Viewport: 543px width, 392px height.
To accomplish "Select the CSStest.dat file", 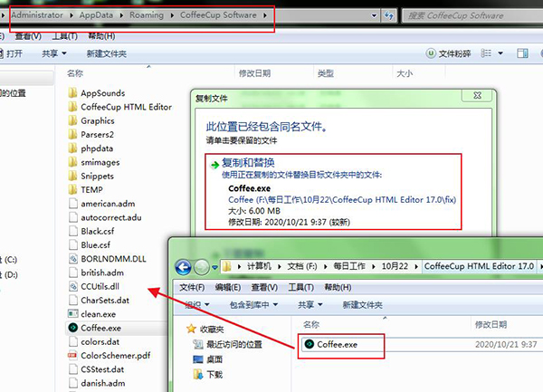I will click(97, 369).
